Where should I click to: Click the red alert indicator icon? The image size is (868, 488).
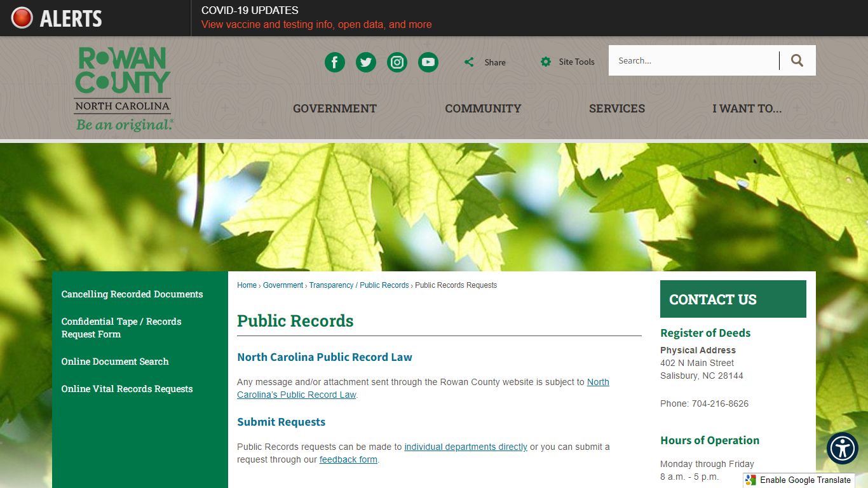point(22,18)
